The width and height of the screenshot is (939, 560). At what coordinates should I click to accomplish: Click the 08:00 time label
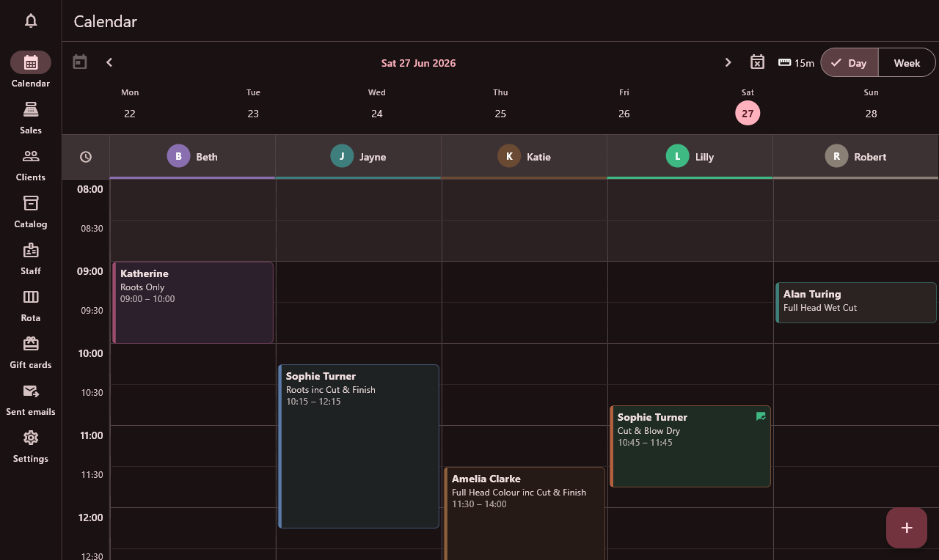pos(90,189)
